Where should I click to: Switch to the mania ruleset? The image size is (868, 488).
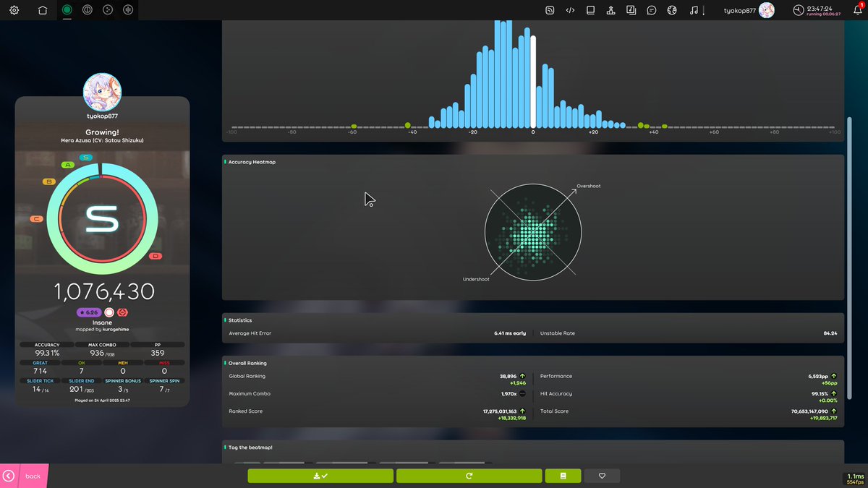tap(128, 10)
